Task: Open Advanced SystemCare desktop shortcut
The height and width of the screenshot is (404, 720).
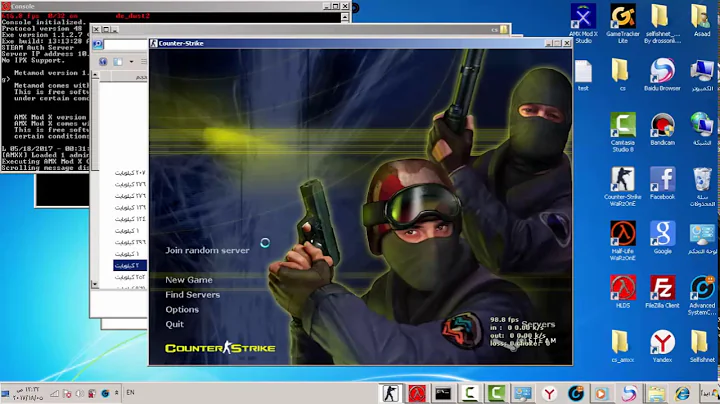Action: (x=702, y=295)
